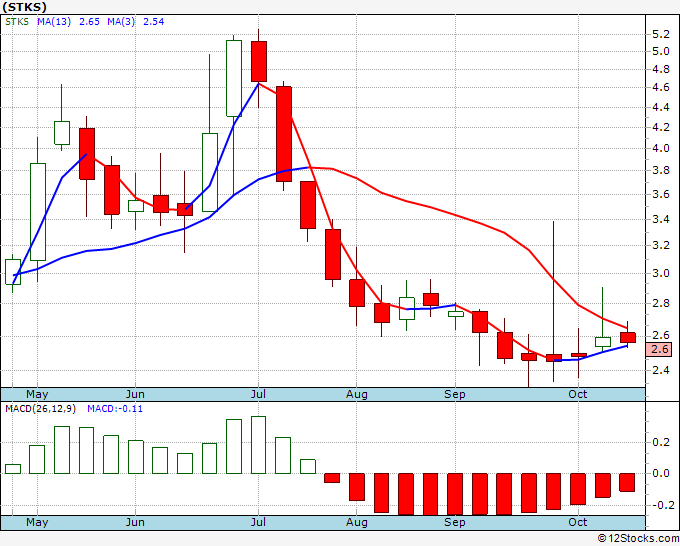Click the last red MACD histogram bar
Screen dimensions: 680x546
(627, 482)
